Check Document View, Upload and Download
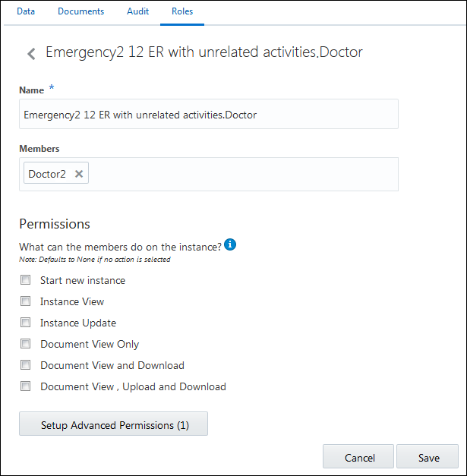This screenshot has width=467, height=476. click(26, 386)
